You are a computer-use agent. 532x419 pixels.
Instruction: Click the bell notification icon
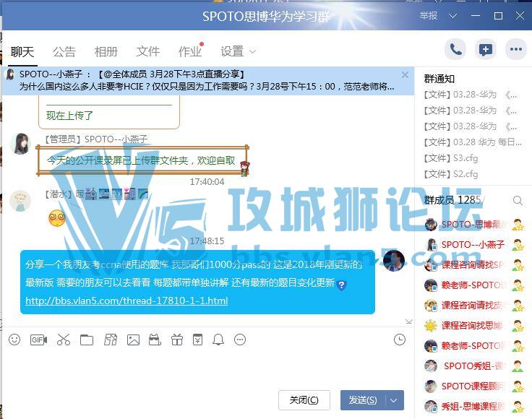[x=218, y=340]
